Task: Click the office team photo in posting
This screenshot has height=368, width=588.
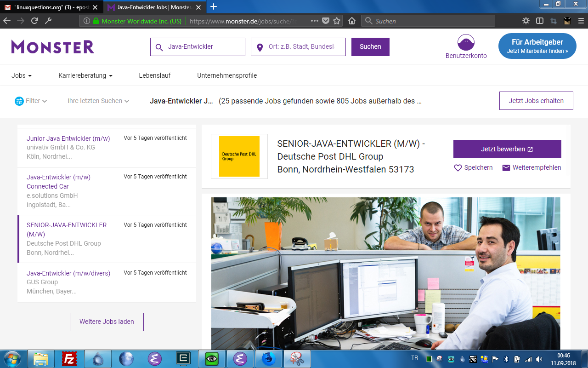Action: click(x=385, y=274)
